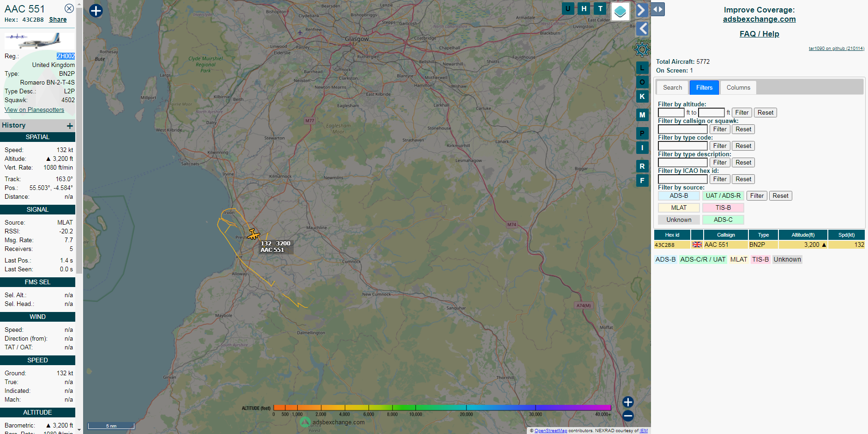
Task: Click the R map button
Action: [642, 166]
